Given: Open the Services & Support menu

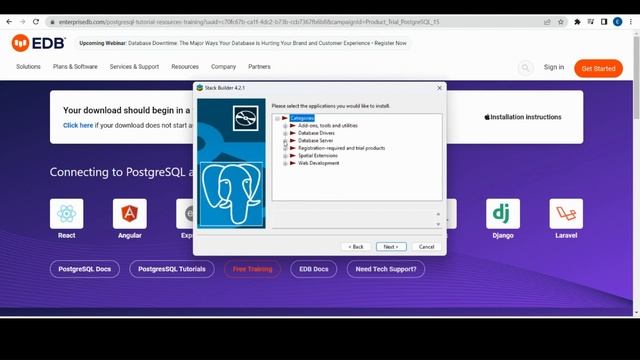Looking at the screenshot, I should [x=134, y=67].
